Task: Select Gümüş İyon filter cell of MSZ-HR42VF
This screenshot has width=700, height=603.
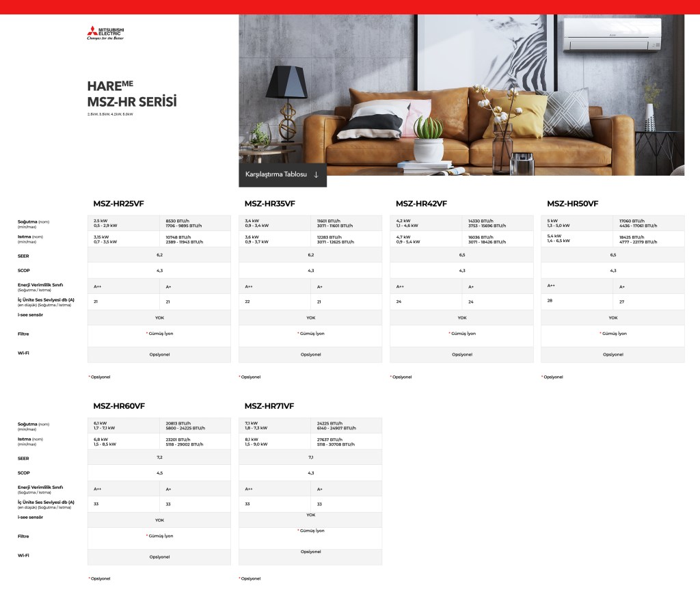Action: (462, 334)
